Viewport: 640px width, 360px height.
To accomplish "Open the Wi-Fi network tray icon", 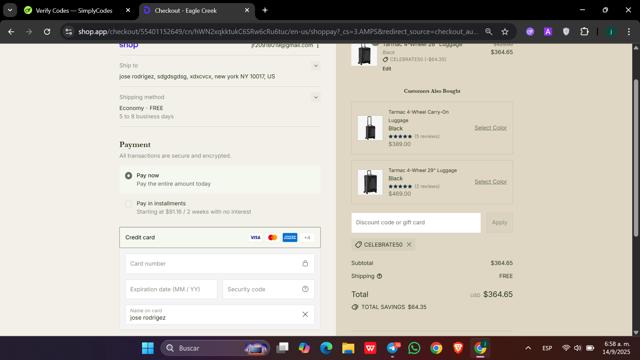I will pos(566,348).
